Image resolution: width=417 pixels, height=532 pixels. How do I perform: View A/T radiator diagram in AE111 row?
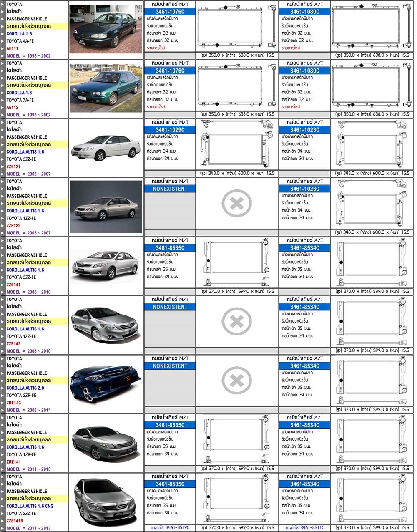click(x=372, y=27)
